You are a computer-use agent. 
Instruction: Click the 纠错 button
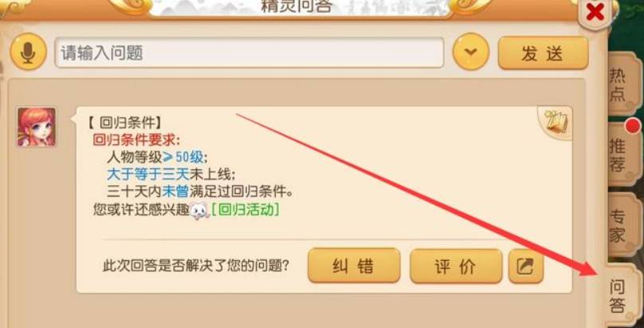coord(354,266)
